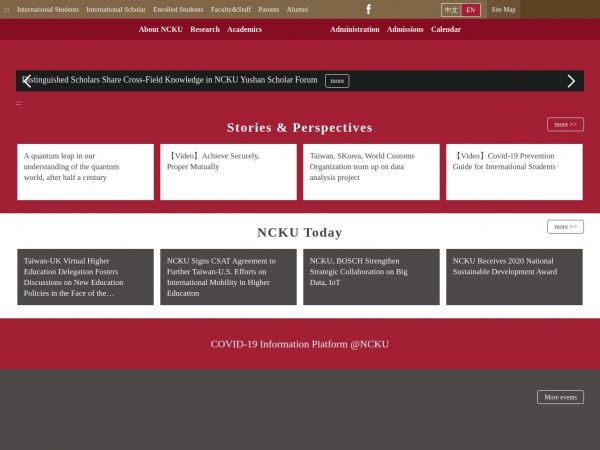Open Alumni link
Screen dimensions: 600x450
pyautogui.click(x=297, y=10)
